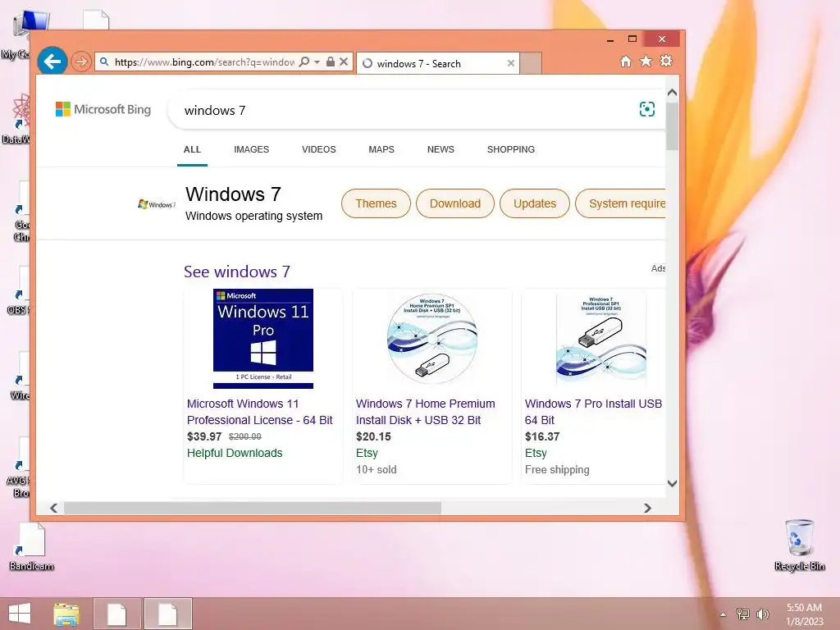Open Favorites with the star icon
Viewport: 840px width, 630px height.
pos(646,61)
